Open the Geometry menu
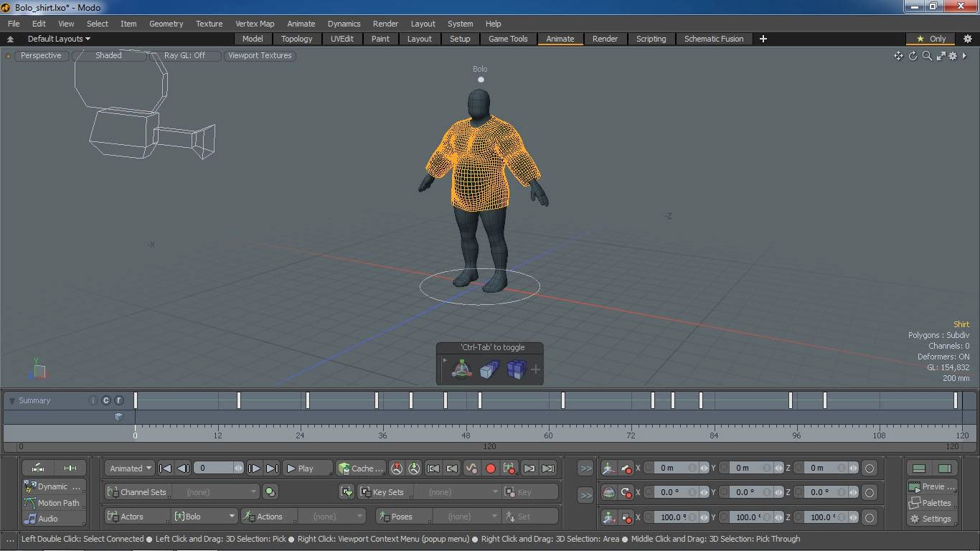The image size is (980, 551). pyautogui.click(x=166, y=24)
